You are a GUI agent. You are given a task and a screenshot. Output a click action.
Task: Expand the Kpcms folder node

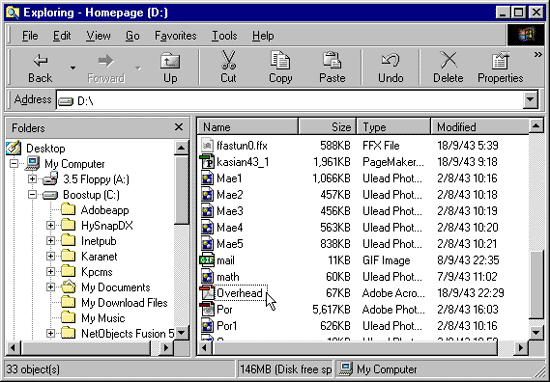51,272
